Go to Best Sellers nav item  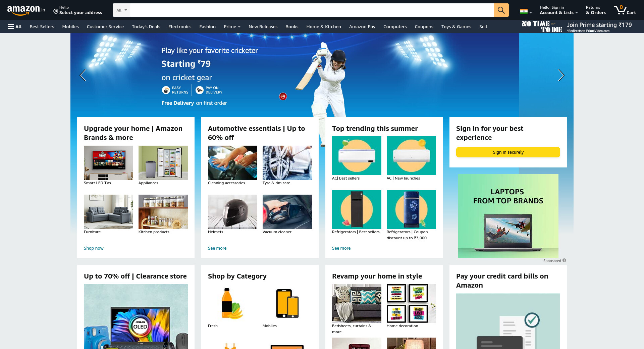tap(42, 27)
